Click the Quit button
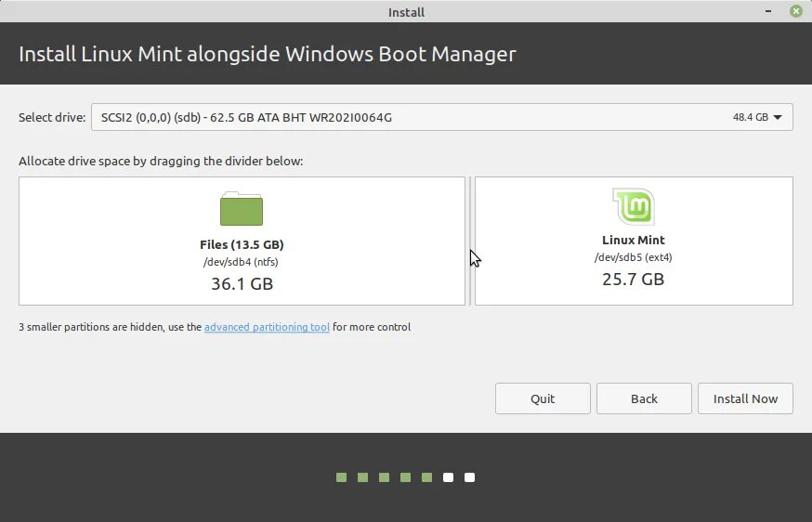Screen dimensions: 812x522 [543, 398]
